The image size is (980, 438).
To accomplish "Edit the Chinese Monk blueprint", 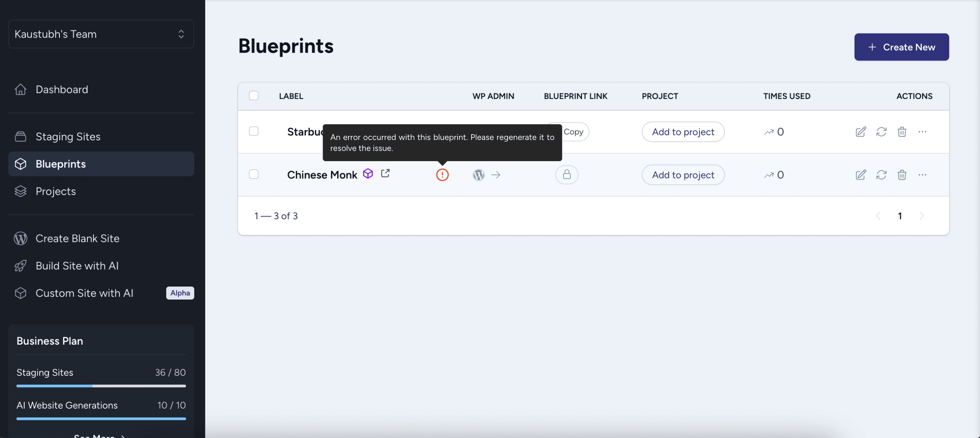I will pyautogui.click(x=861, y=175).
